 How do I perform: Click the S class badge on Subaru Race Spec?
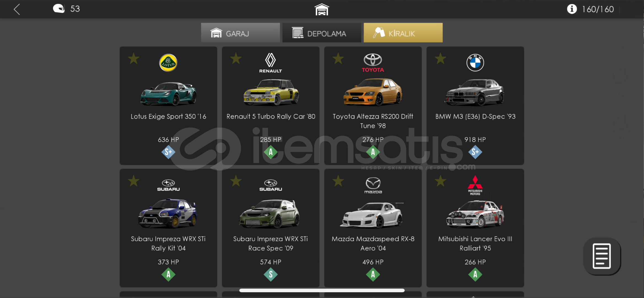(x=271, y=275)
